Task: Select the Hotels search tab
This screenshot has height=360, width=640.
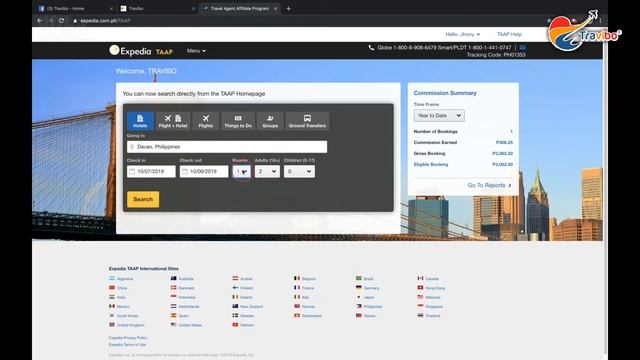Action: (140, 121)
